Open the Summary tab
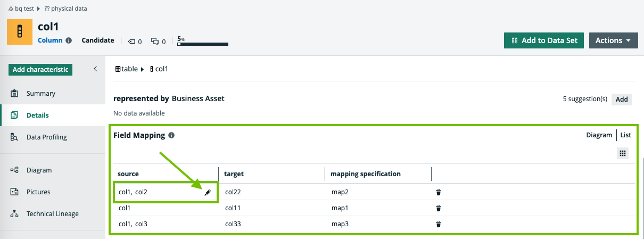This screenshot has height=239, width=644. pos(41,94)
